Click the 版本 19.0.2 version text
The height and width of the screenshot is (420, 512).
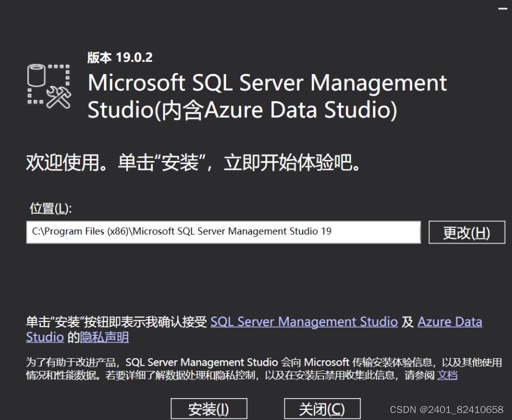120,58
